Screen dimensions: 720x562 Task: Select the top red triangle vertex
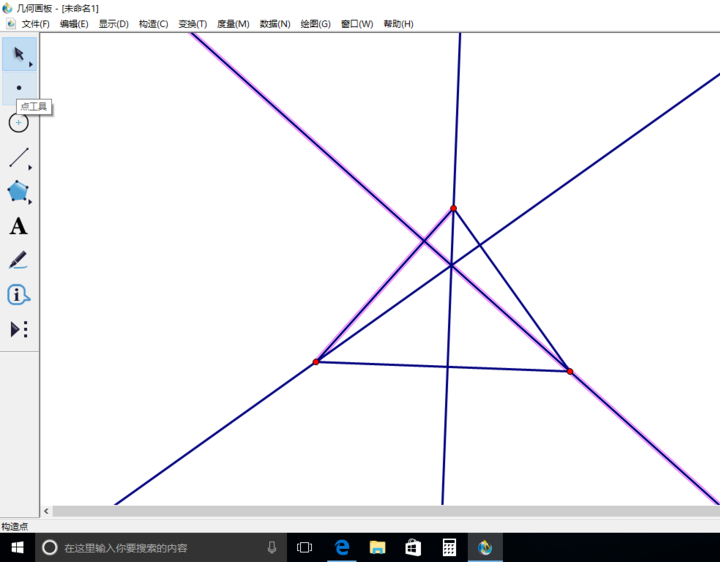tap(453, 208)
